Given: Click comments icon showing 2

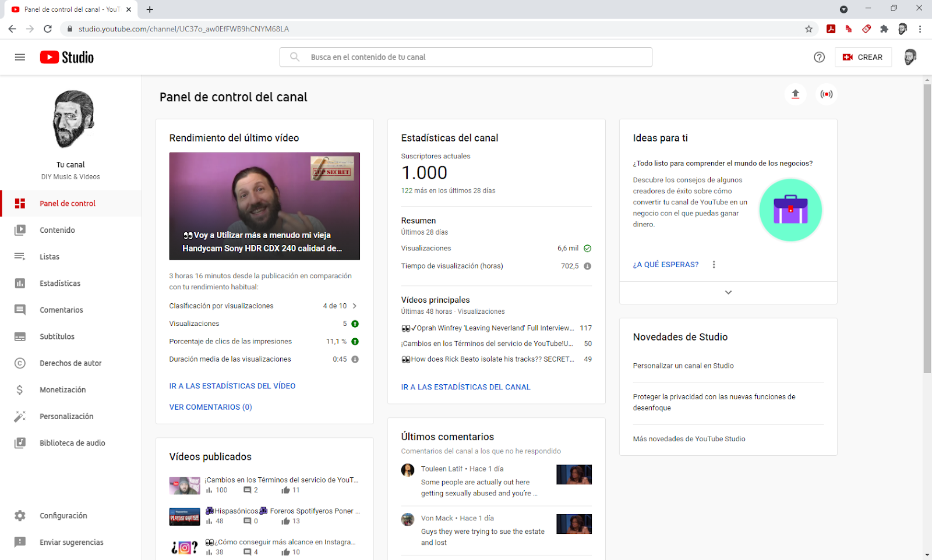Looking at the screenshot, I should 247,490.
